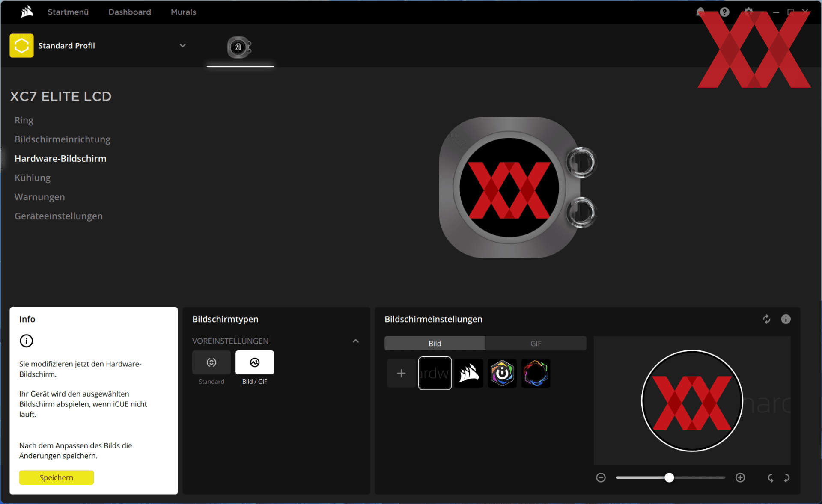
Task: Click the XC7 ELITE LCD heading
Action: [x=61, y=97]
